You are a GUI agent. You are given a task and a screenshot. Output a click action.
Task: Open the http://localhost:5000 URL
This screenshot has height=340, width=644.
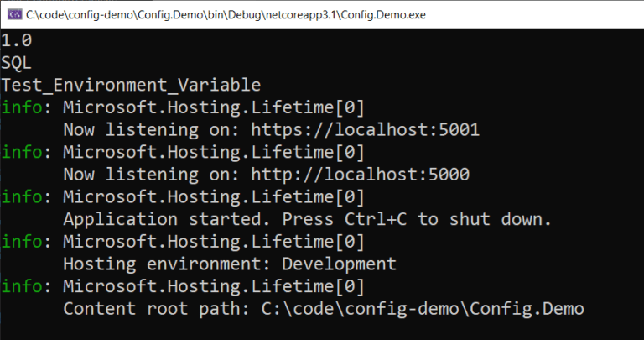pos(361,175)
